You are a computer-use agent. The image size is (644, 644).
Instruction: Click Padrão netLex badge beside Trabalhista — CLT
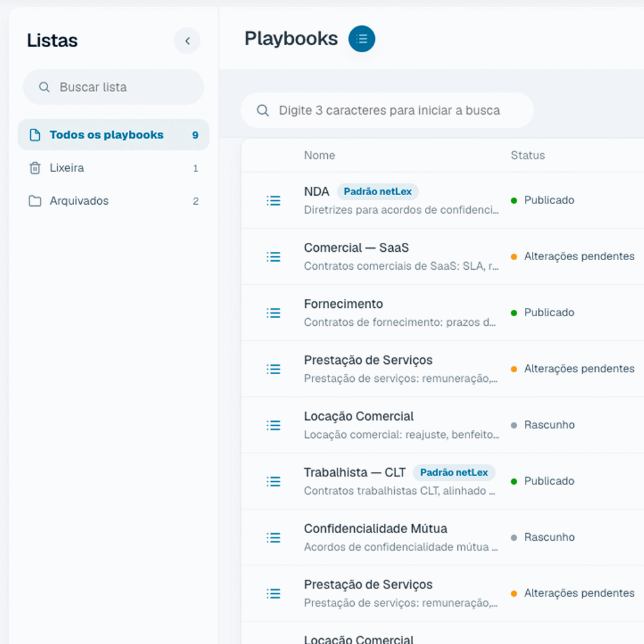tap(454, 472)
